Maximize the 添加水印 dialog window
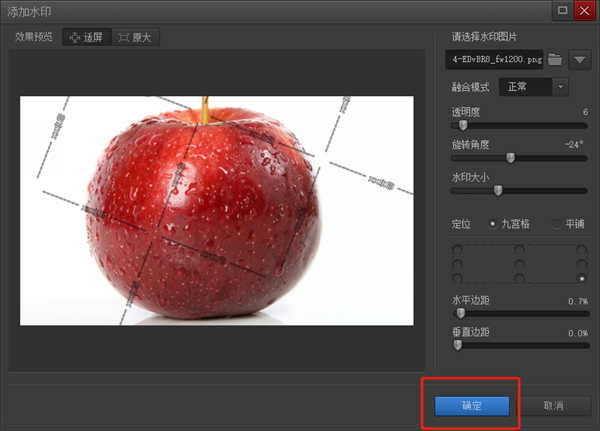 [562, 10]
